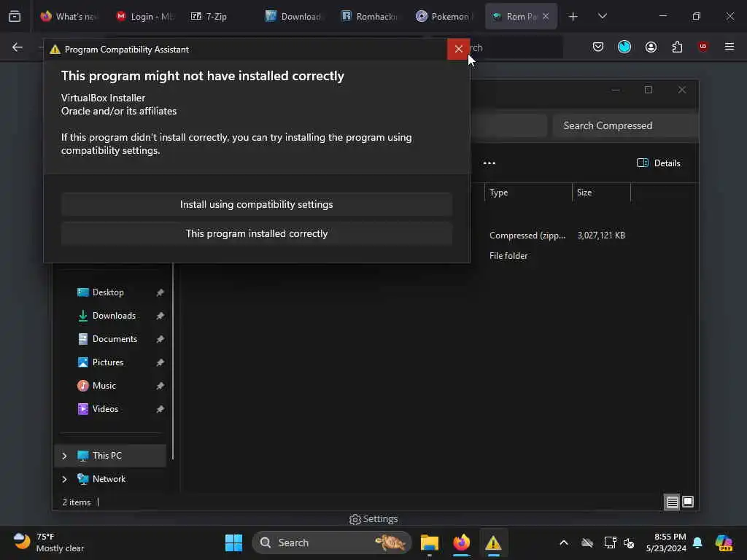Open Firefox from the taskbar

point(461,542)
